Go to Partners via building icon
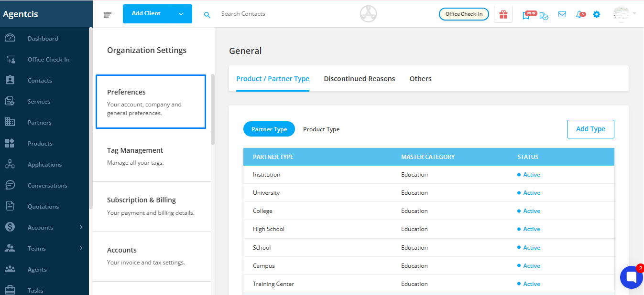 coord(10,122)
